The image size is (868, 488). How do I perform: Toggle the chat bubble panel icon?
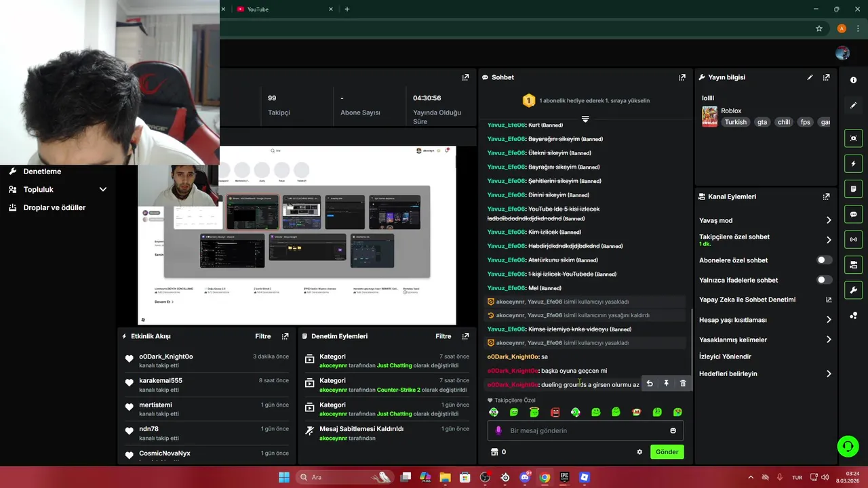point(853,214)
